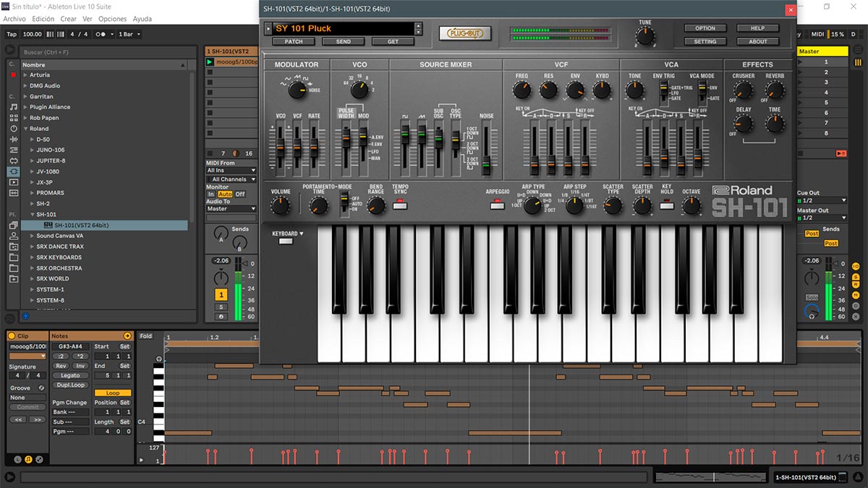Image resolution: width=868 pixels, height=488 pixels.
Task: Open the Archivo menu
Action: tap(14, 19)
